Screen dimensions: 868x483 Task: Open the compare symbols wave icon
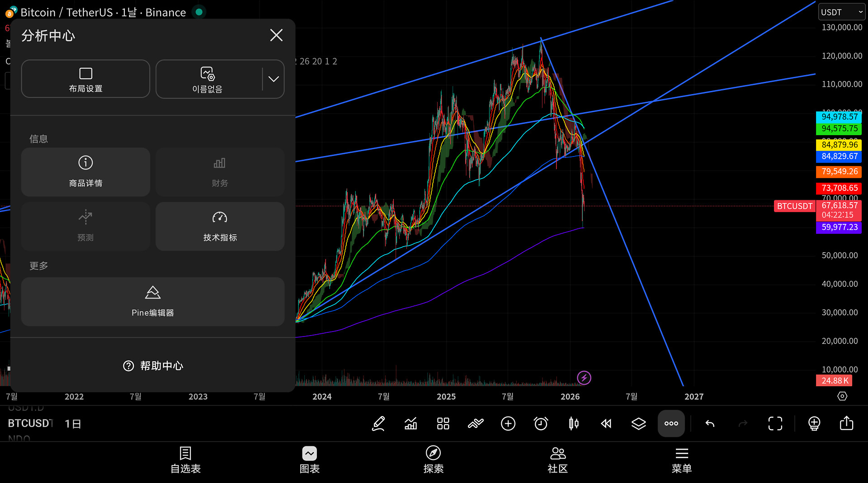[x=476, y=424]
